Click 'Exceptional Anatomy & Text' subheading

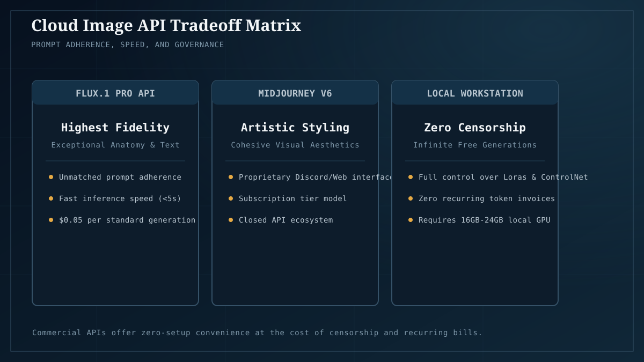115,145
